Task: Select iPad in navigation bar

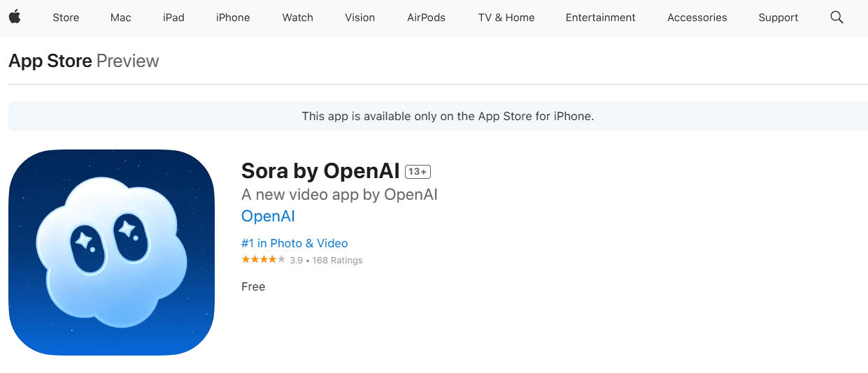Action: coord(173,17)
